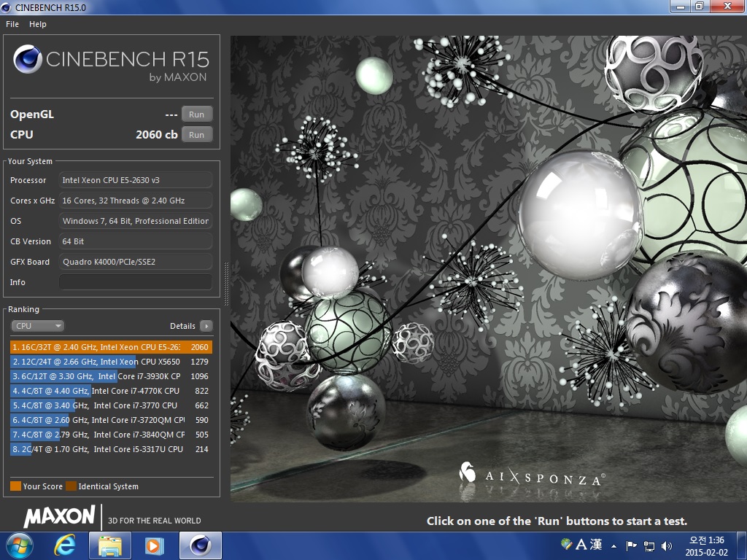
Task: Open the Action Center flag icon
Action: pyautogui.click(x=631, y=545)
